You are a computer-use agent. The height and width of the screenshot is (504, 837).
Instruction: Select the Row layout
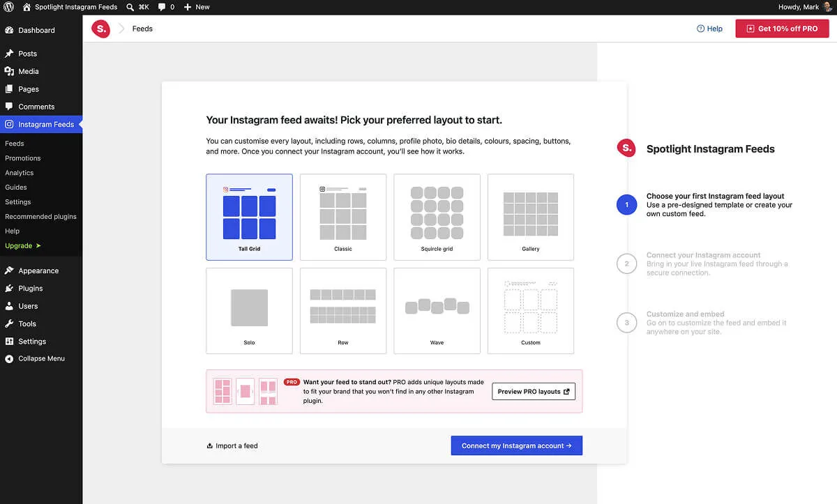point(343,311)
